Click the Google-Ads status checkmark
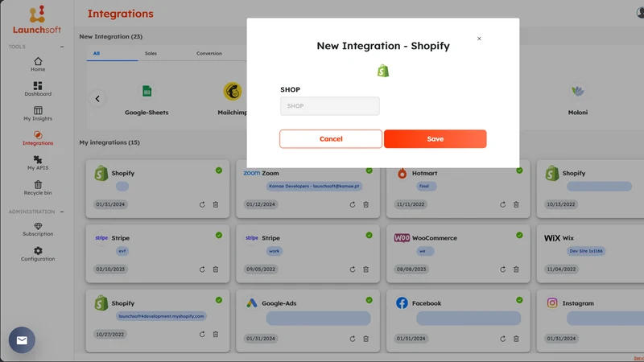The width and height of the screenshot is (644, 362). (369, 300)
